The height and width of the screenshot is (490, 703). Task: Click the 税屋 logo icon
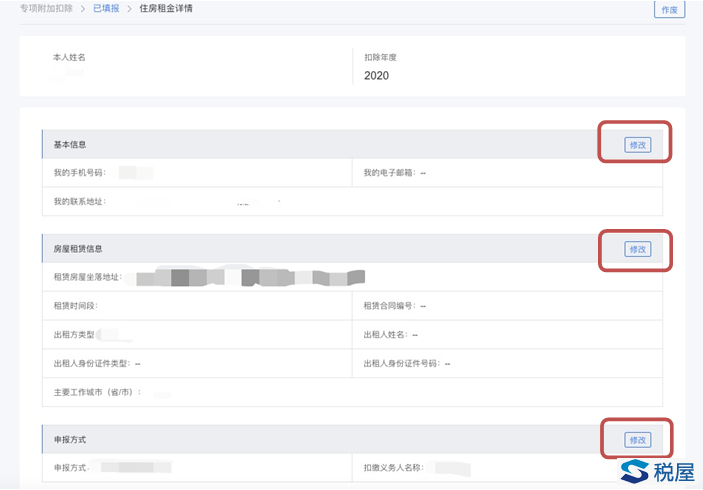[634, 471]
